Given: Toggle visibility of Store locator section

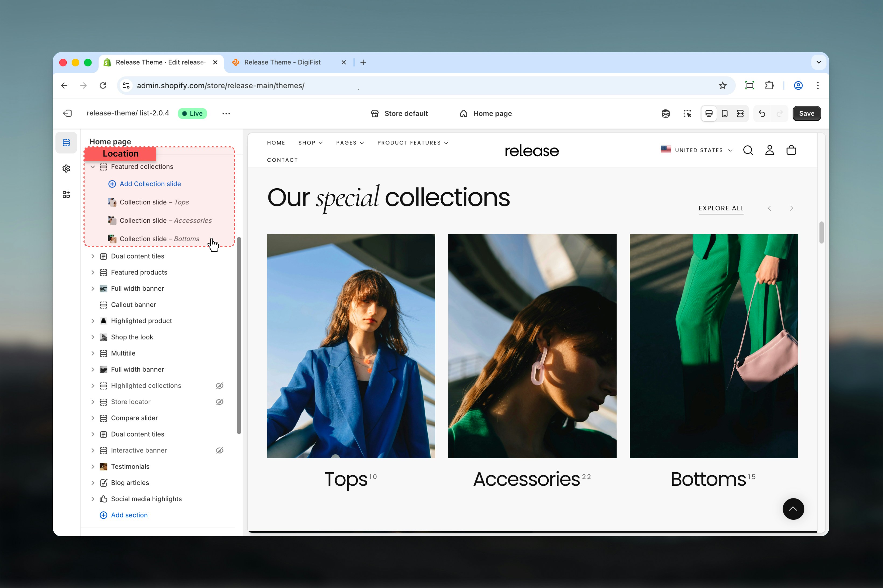Looking at the screenshot, I should pos(219,402).
